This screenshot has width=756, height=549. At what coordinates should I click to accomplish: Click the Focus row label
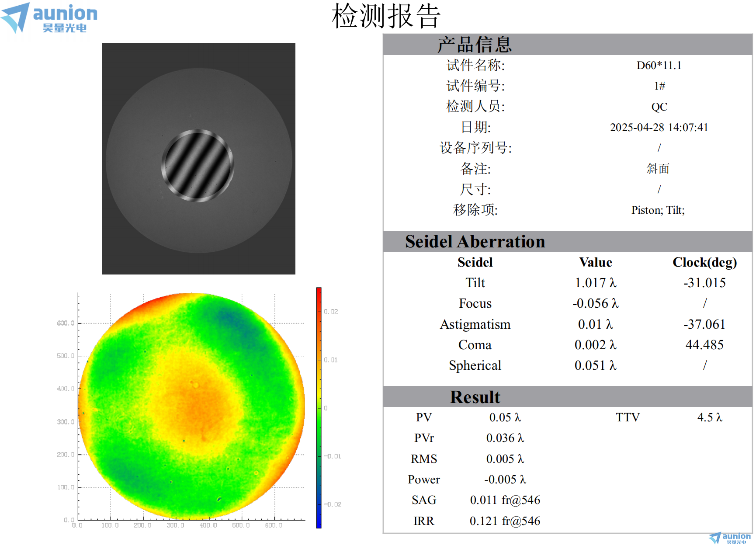click(x=475, y=303)
